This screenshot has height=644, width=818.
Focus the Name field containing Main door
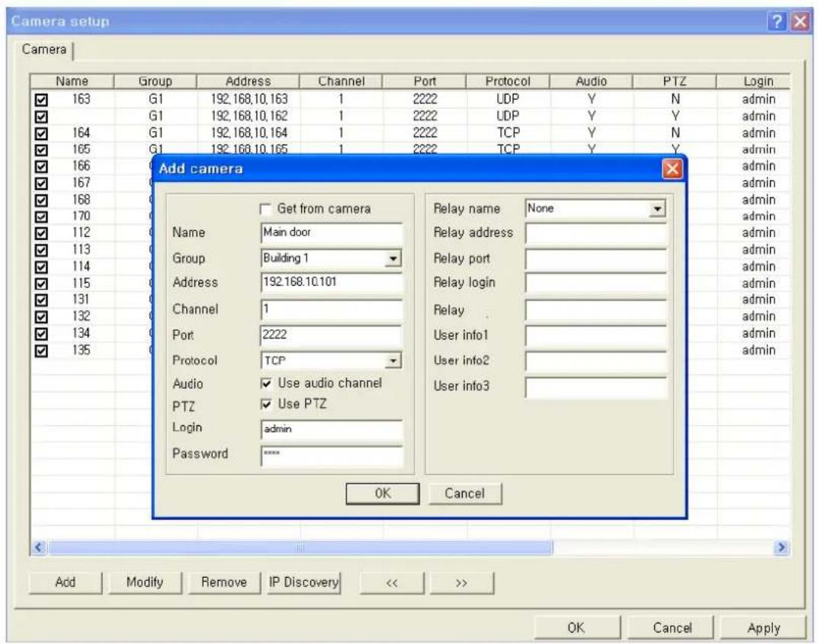point(332,233)
